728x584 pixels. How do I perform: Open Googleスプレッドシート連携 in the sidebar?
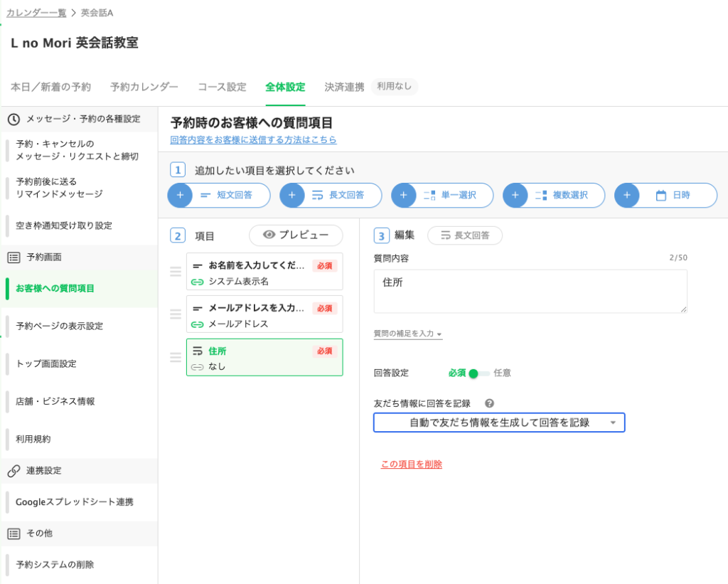tap(75, 501)
